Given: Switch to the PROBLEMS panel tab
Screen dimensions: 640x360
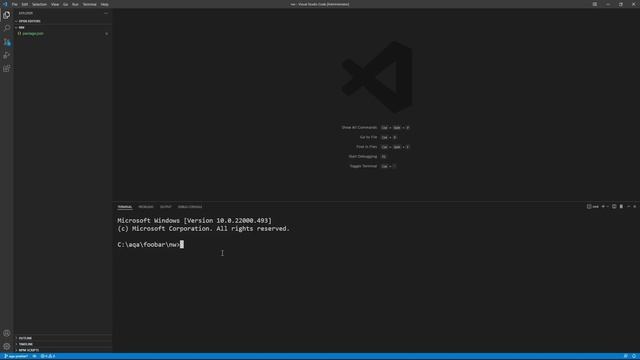Looking at the screenshot, I should coord(146,207).
